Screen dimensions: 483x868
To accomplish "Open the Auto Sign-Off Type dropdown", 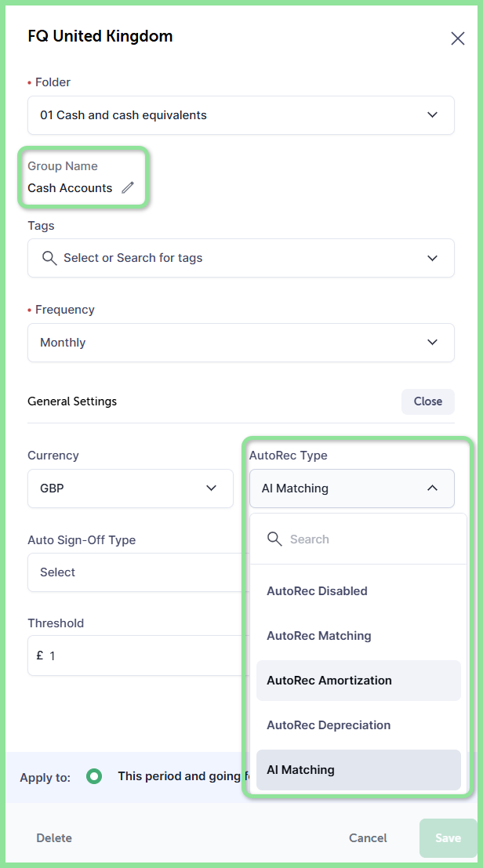I will (135, 572).
